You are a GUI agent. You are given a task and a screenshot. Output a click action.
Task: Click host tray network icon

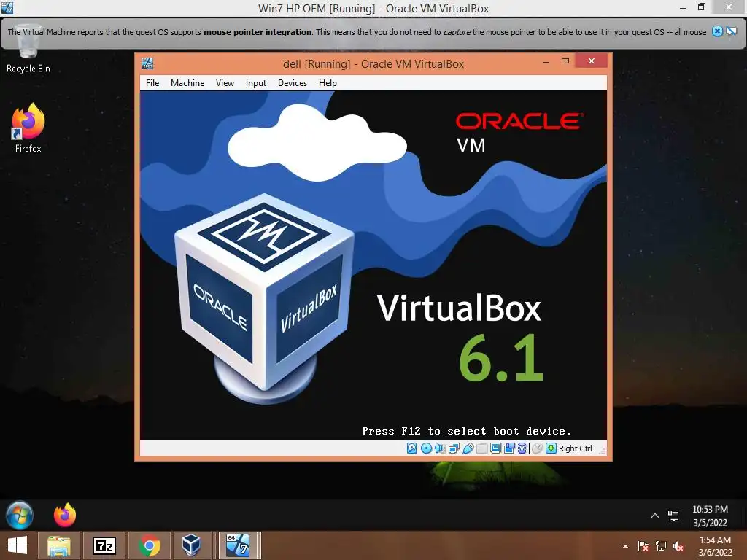click(661, 546)
